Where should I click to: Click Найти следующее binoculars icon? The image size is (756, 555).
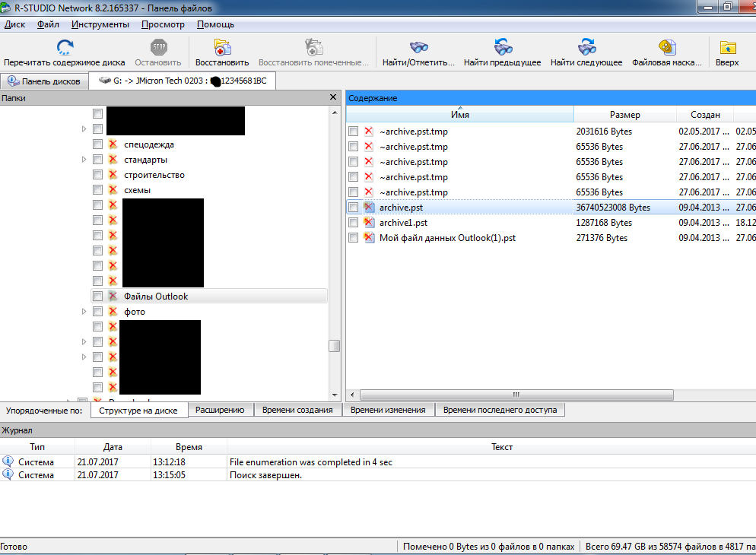click(586, 47)
